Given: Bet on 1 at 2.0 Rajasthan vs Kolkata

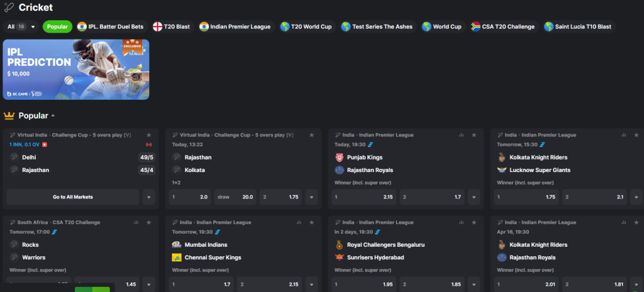Looking at the screenshot, I should click(x=190, y=197).
